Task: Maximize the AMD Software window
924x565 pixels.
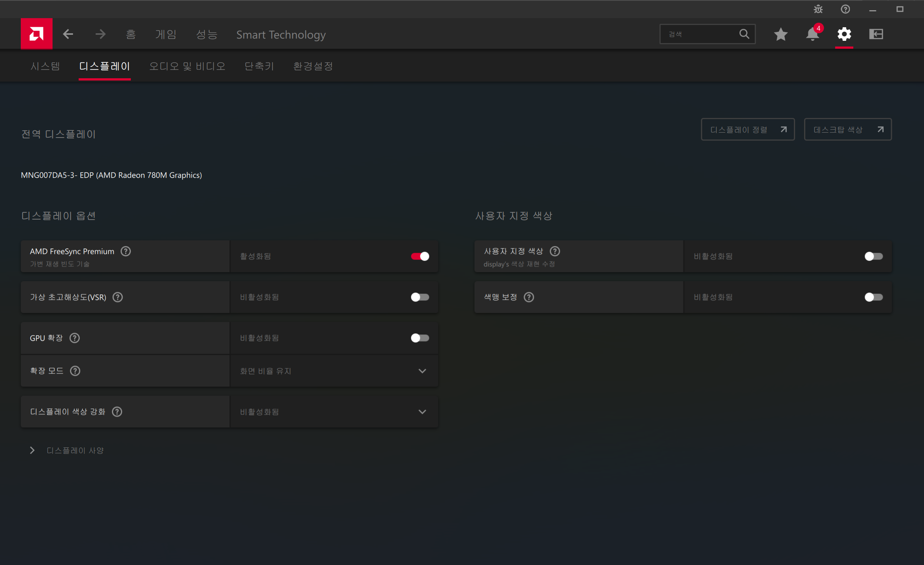Action: pos(900,9)
